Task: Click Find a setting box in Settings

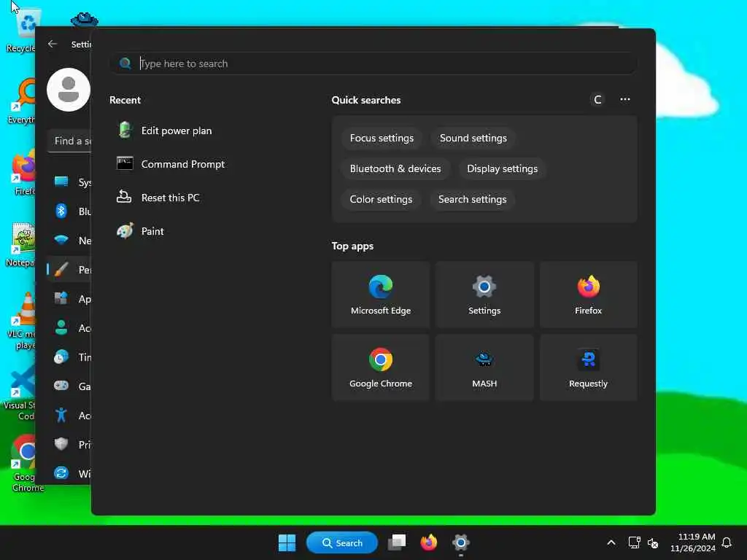Action: point(69,141)
